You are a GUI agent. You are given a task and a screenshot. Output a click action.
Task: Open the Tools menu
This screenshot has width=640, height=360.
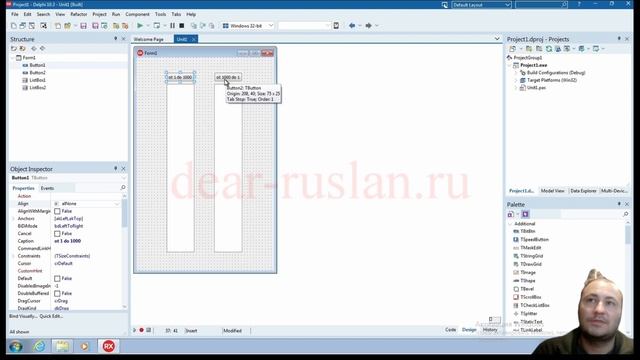click(x=160, y=14)
